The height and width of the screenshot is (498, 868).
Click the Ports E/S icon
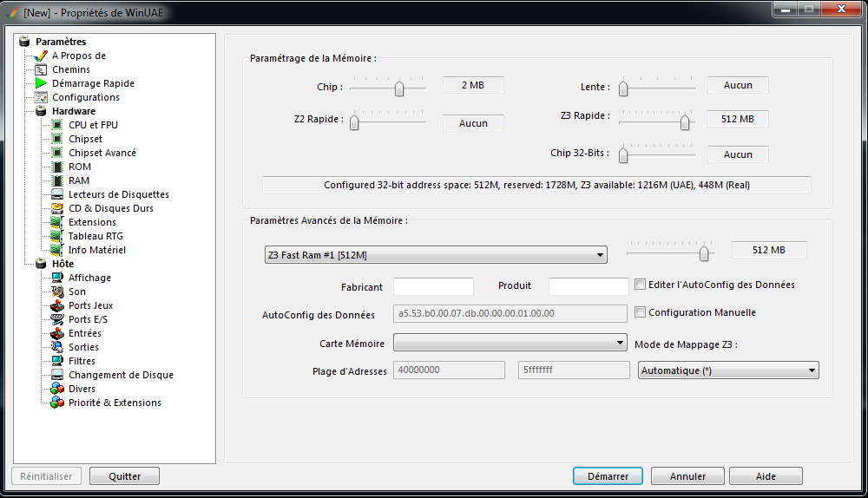pyautogui.click(x=57, y=319)
